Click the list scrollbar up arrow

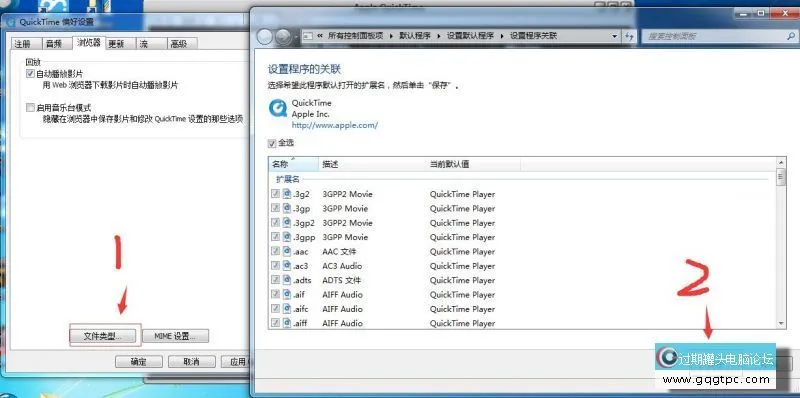pos(781,162)
